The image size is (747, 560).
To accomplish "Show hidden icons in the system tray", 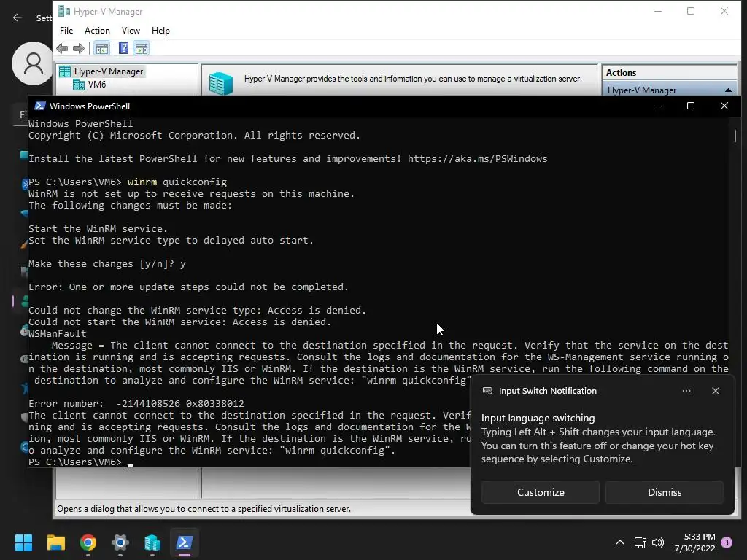I will pyautogui.click(x=620, y=542).
